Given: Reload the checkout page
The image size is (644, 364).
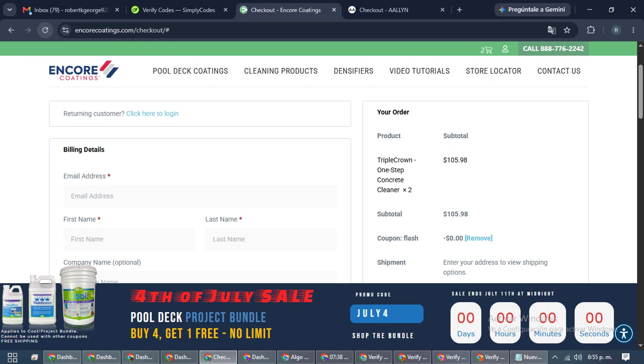Looking at the screenshot, I should 45,30.
